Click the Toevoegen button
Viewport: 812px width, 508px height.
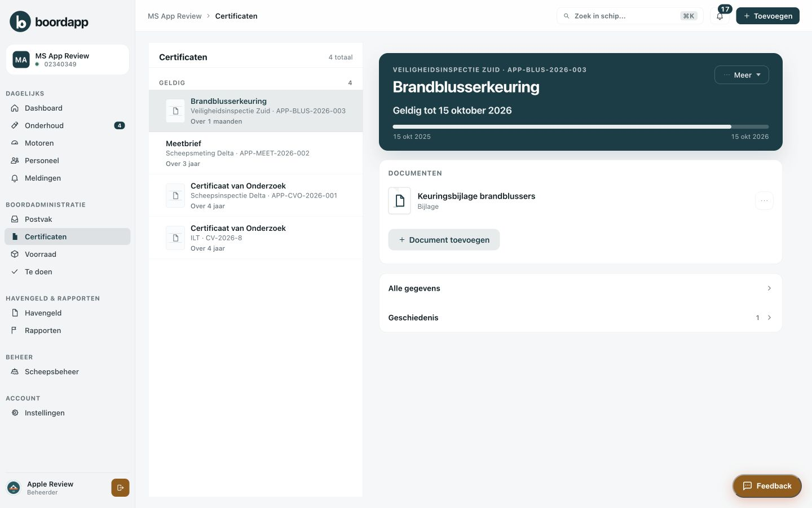coord(767,16)
